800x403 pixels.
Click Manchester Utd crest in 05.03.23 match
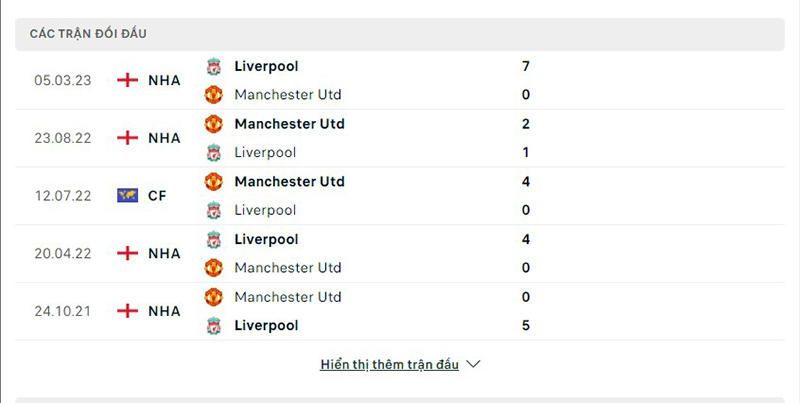pyautogui.click(x=213, y=95)
